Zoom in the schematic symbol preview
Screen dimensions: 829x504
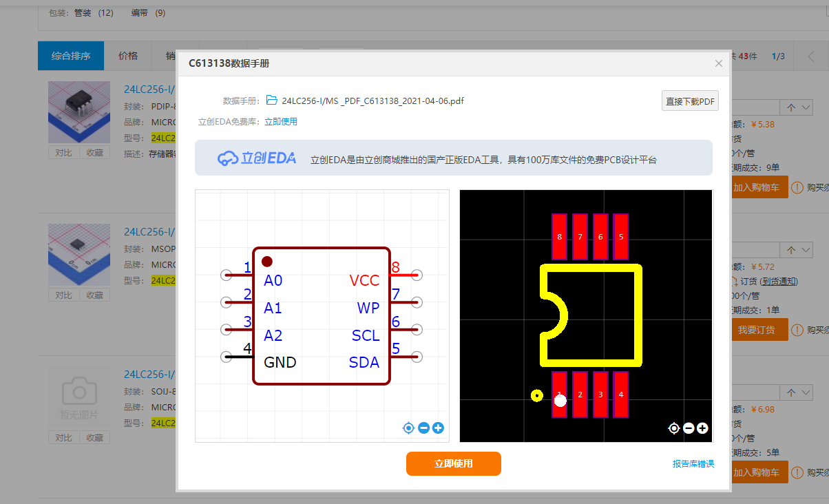[x=438, y=428]
